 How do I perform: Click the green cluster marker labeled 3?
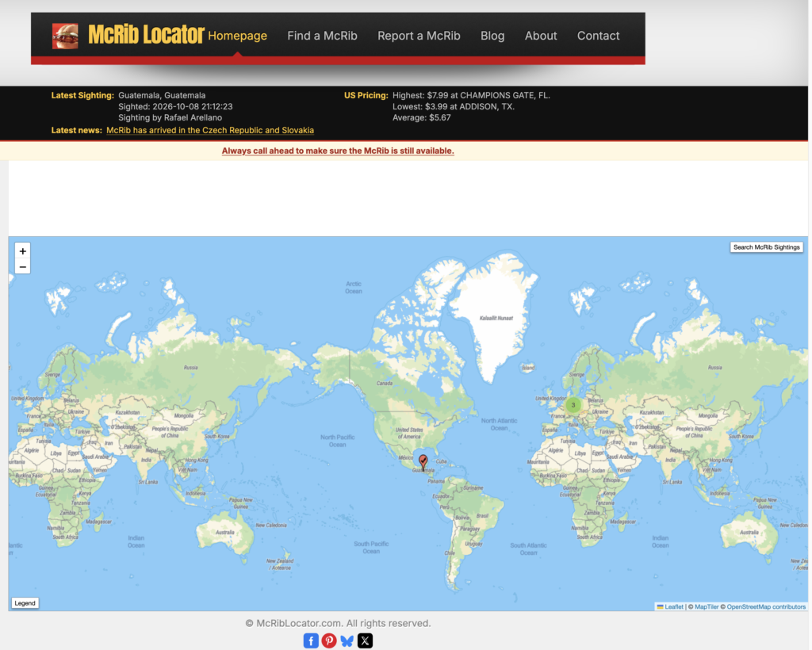(x=573, y=405)
